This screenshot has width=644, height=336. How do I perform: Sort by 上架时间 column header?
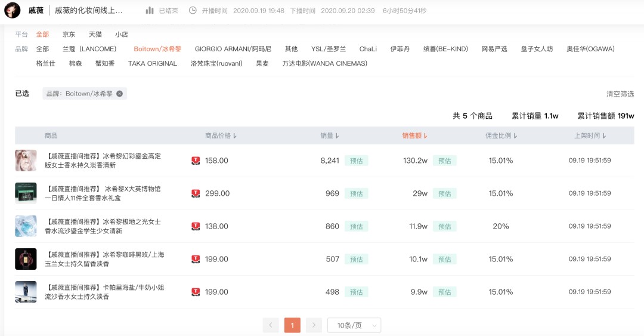(x=590, y=135)
